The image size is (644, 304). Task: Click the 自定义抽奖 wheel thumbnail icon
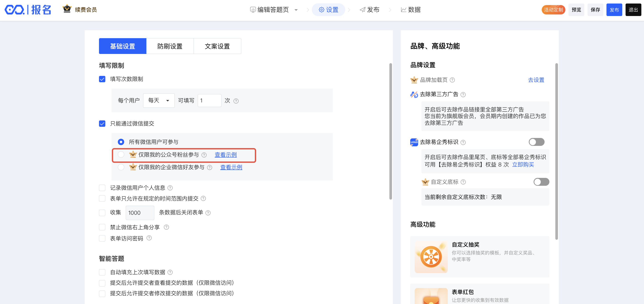point(431,257)
